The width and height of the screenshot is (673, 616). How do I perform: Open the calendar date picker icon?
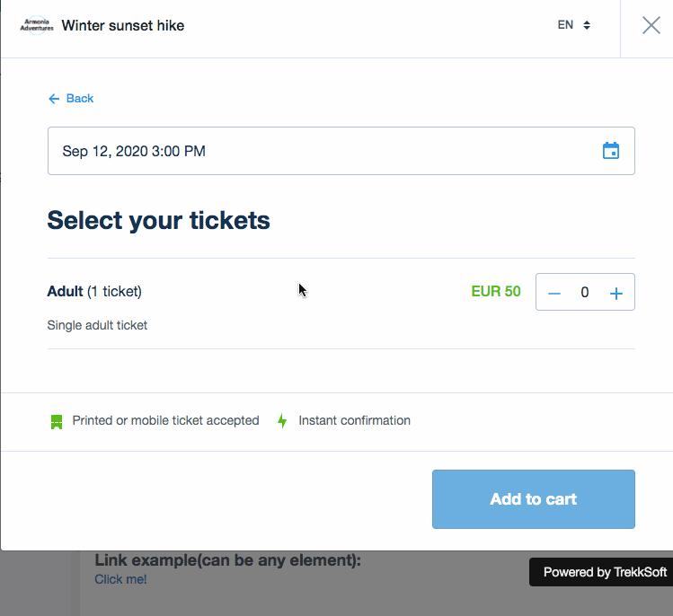pos(611,151)
